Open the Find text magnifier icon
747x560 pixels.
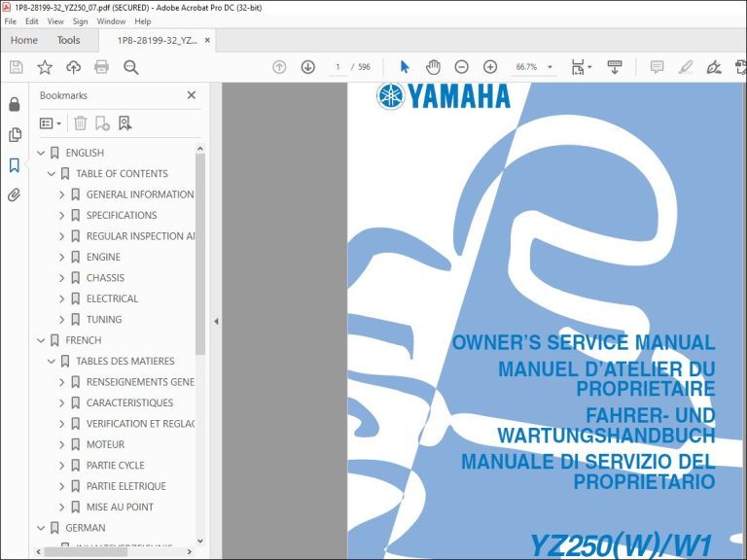click(131, 67)
